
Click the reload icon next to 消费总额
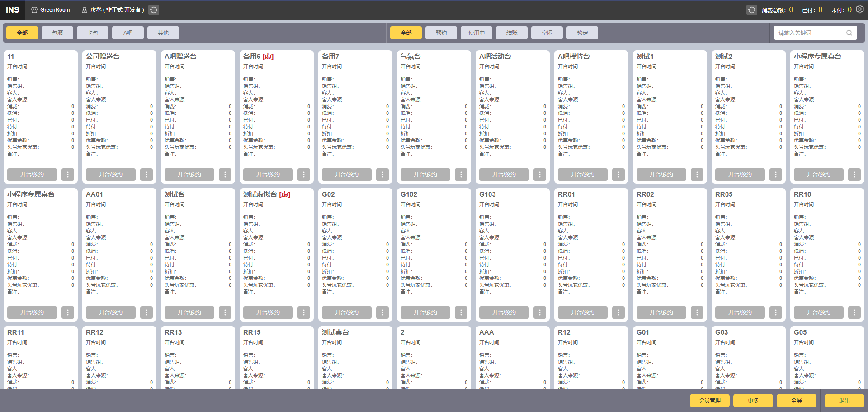click(x=751, y=10)
